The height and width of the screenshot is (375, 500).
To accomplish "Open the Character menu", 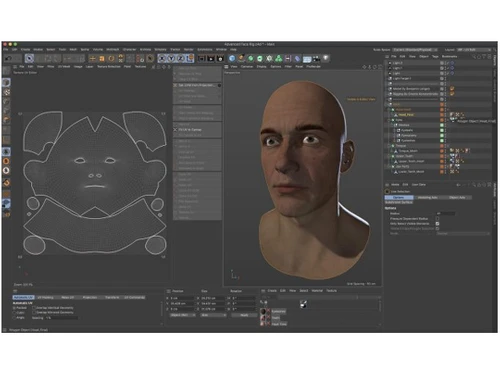I will (x=129, y=50).
